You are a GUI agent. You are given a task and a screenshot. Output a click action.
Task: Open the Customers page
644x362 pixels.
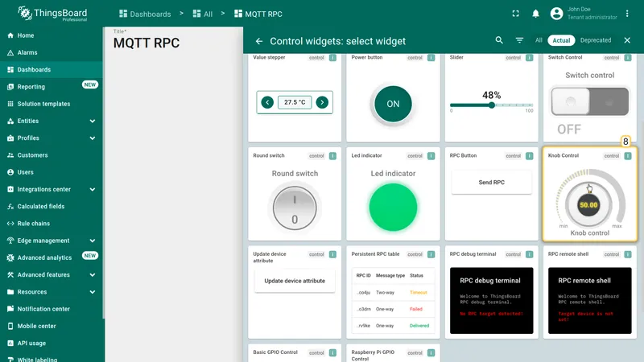pyautogui.click(x=52, y=155)
